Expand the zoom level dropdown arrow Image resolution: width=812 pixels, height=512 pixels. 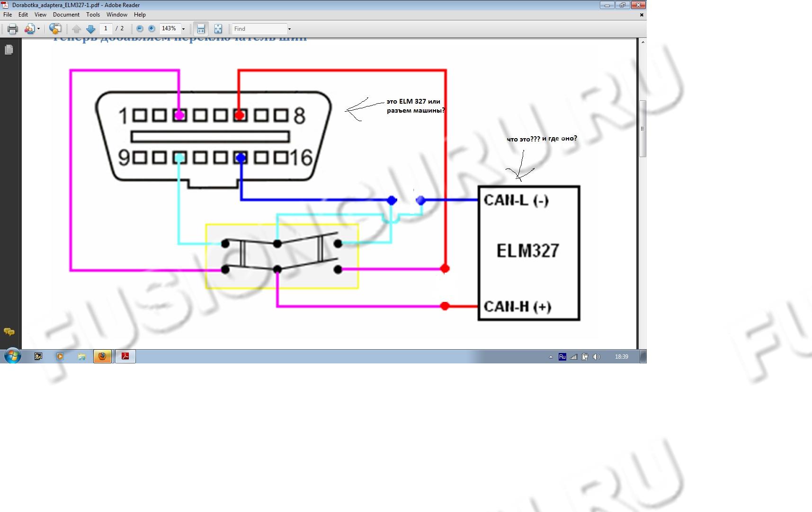tap(184, 29)
